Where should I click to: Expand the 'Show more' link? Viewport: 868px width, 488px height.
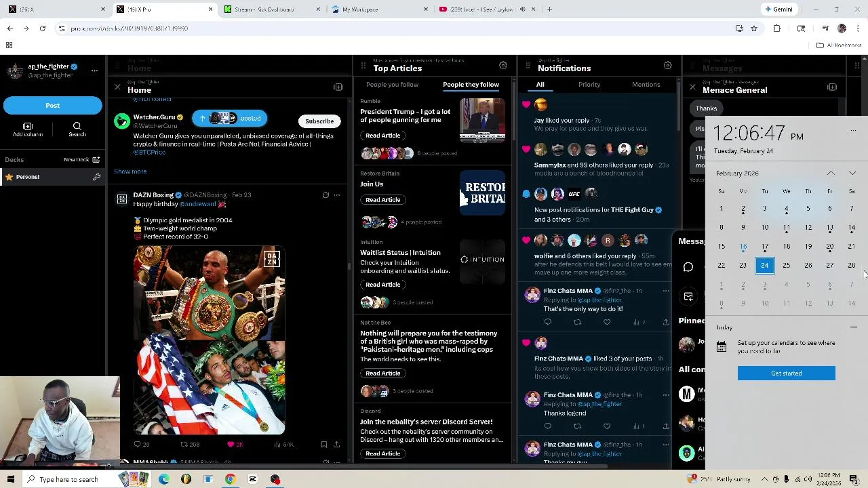130,171
